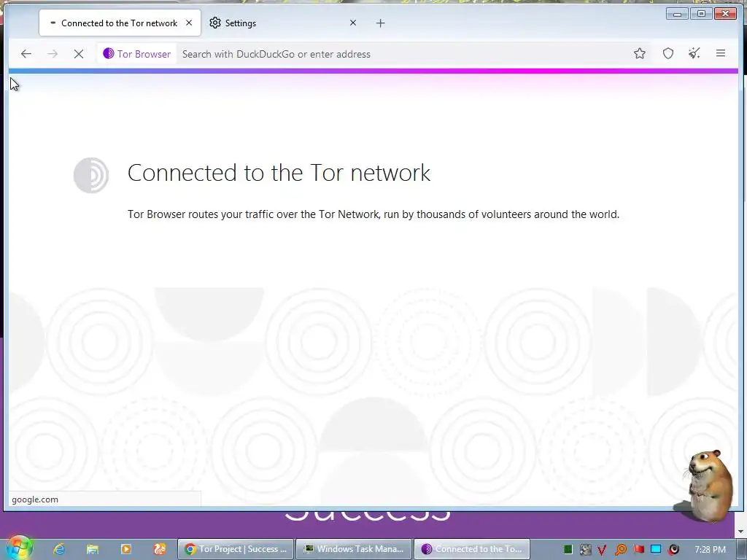The height and width of the screenshot is (560, 747).
Task: Click the Tor onion logo beside the heading
Action: coord(91,175)
